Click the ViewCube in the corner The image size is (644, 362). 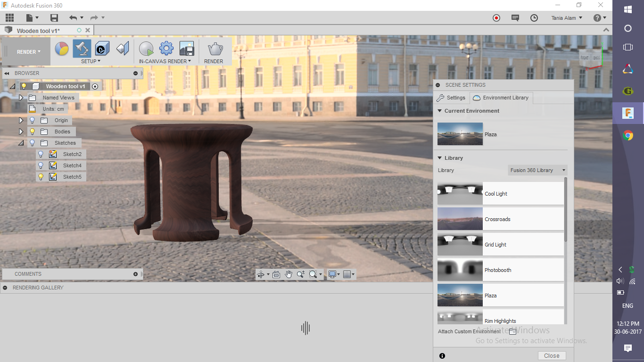591,58
